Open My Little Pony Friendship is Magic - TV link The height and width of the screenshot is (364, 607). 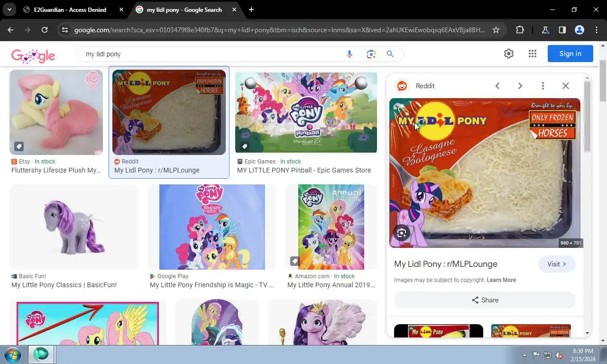coord(212,285)
